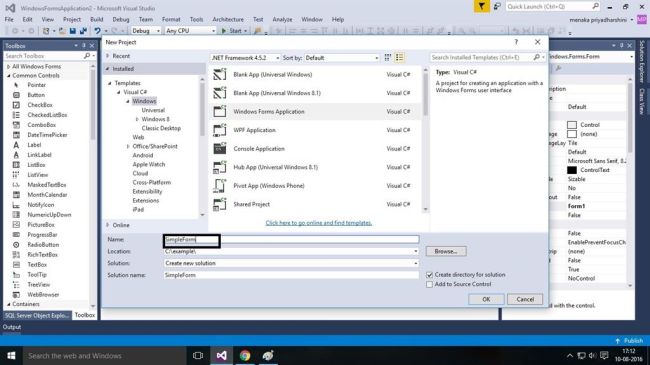Click the Undo toolbar icon
Image resolution: width=650 pixels, height=365 pixels.
(97, 31)
